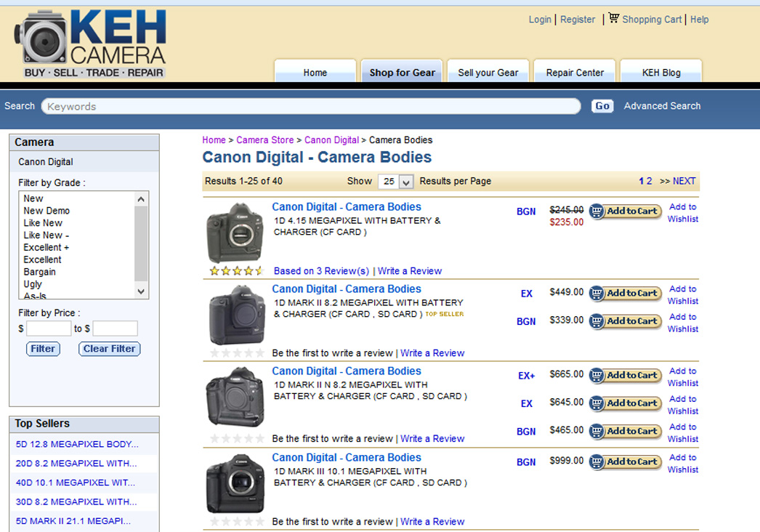Add the $999.00 Mark III to cart
This screenshot has width=760, height=532.
click(x=625, y=462)
